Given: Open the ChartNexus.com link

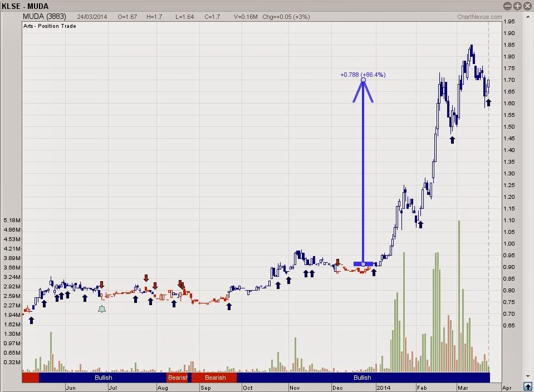Looking at the screenshot, I should click(x=480, y=17).
